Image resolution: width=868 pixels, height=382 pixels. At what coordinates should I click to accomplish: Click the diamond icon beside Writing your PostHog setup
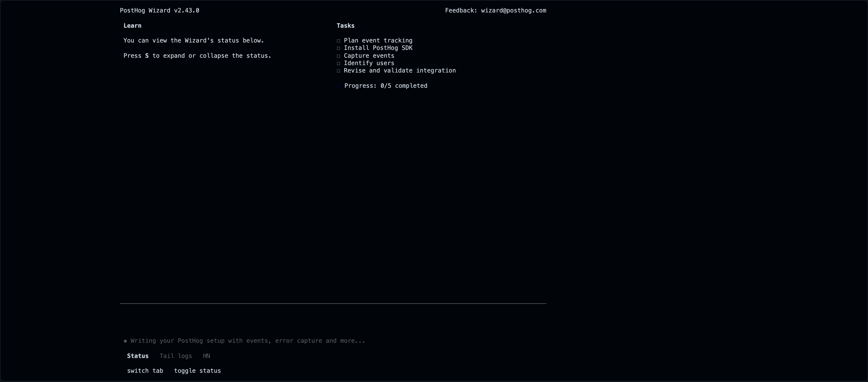point(125,341)
